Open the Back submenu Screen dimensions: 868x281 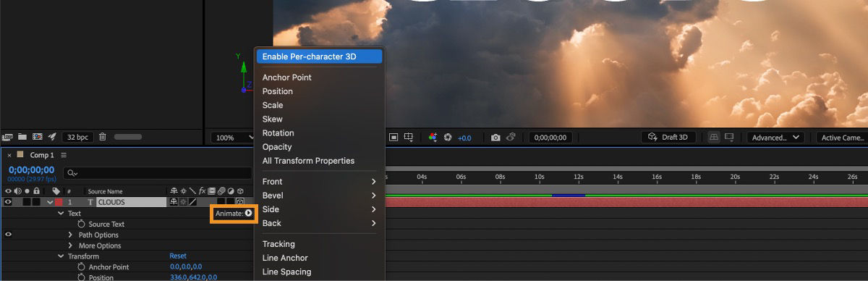[320, 223]
